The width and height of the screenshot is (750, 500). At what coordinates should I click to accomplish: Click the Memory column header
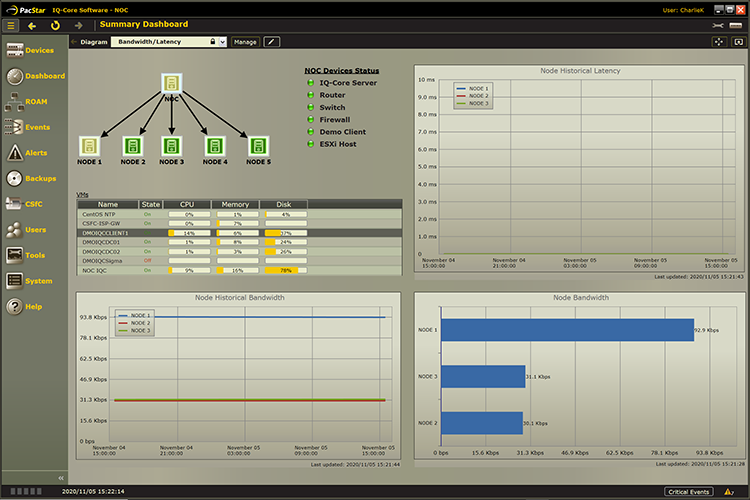pyautogui.click(x=235, y=204)
